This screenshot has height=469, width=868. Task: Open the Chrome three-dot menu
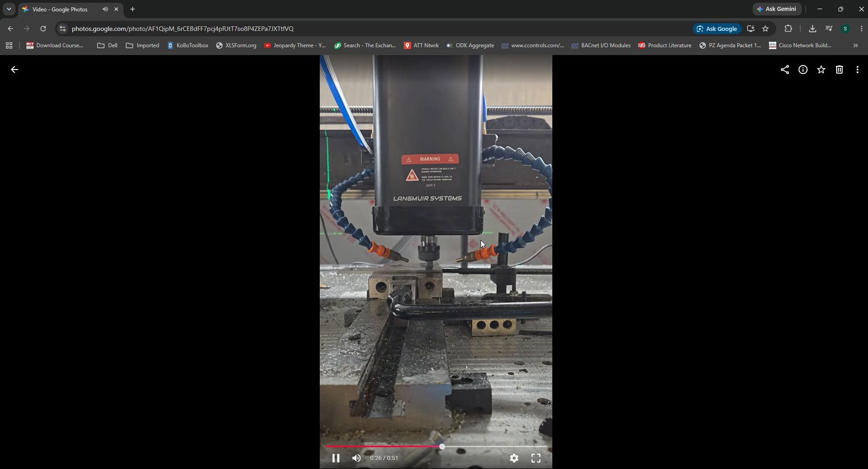[x=861, y=29]
